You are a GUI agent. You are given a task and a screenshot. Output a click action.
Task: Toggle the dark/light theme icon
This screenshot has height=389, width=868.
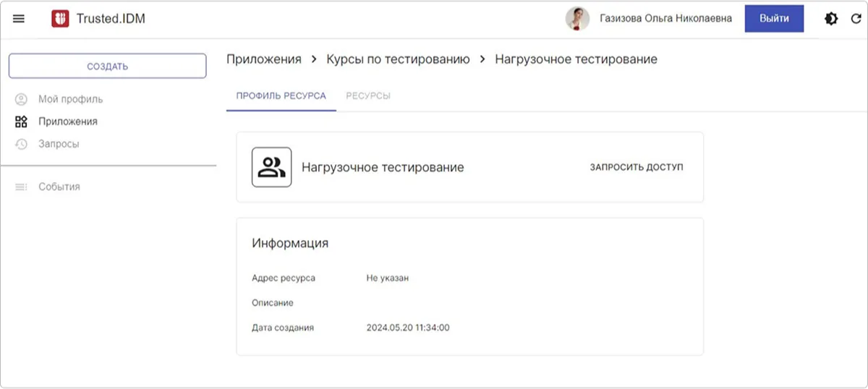832,19
